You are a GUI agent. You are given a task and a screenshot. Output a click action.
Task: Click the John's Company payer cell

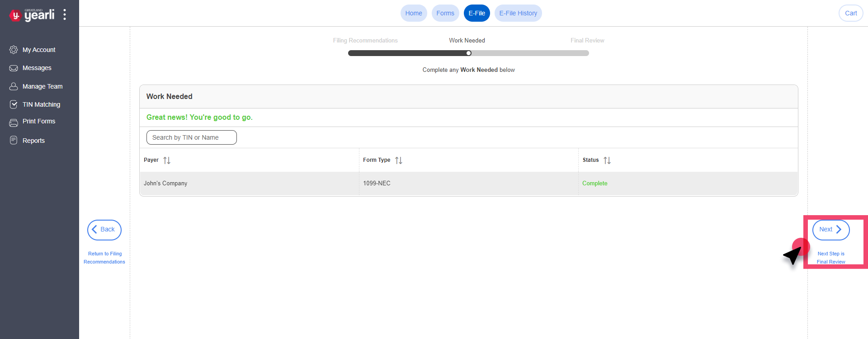[x=249, y=183]
